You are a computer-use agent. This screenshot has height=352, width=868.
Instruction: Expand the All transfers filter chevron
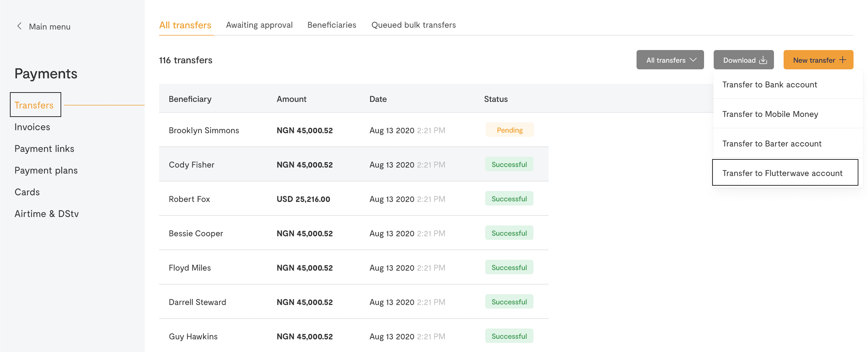693,60
